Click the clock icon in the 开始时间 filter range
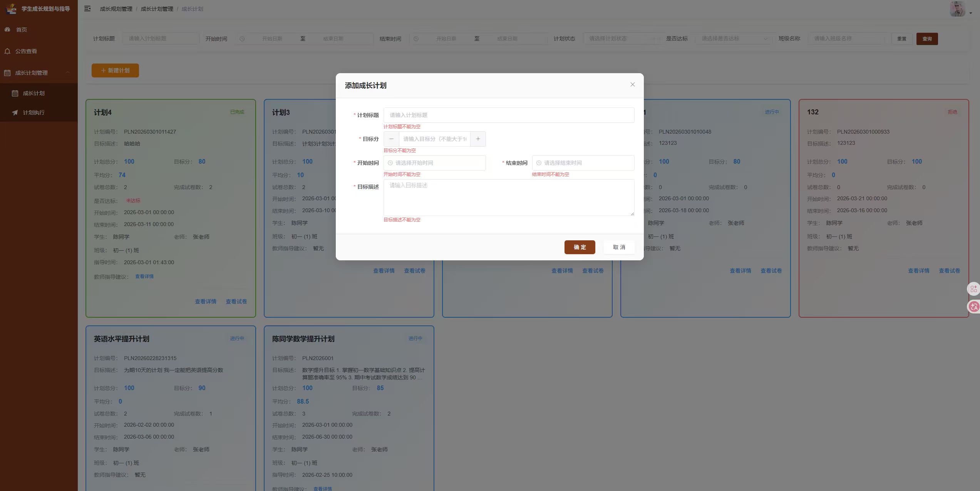This screenshot has height=491, width=980. (x=242, y=39)
